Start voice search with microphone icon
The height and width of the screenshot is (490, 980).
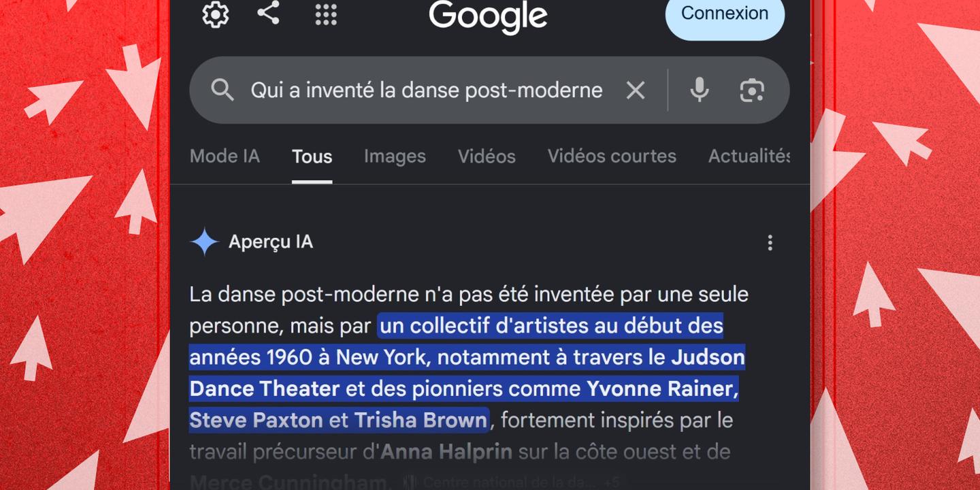pyautogui.click(x=699, y=90)
